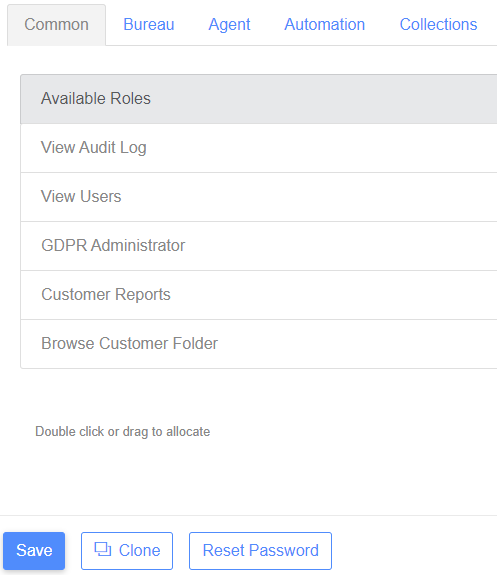Image resolution: width=497 pixels, height=575 pixels.
Task: Clone this user with the Clone button
Action: 127,550
